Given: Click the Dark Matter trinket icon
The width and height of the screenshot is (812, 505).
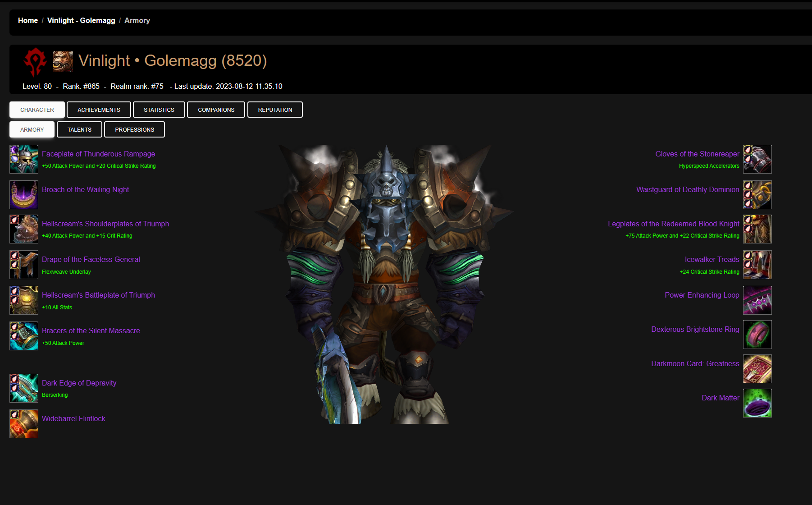Looking at the screenshot, I should (x=757, y=403).
